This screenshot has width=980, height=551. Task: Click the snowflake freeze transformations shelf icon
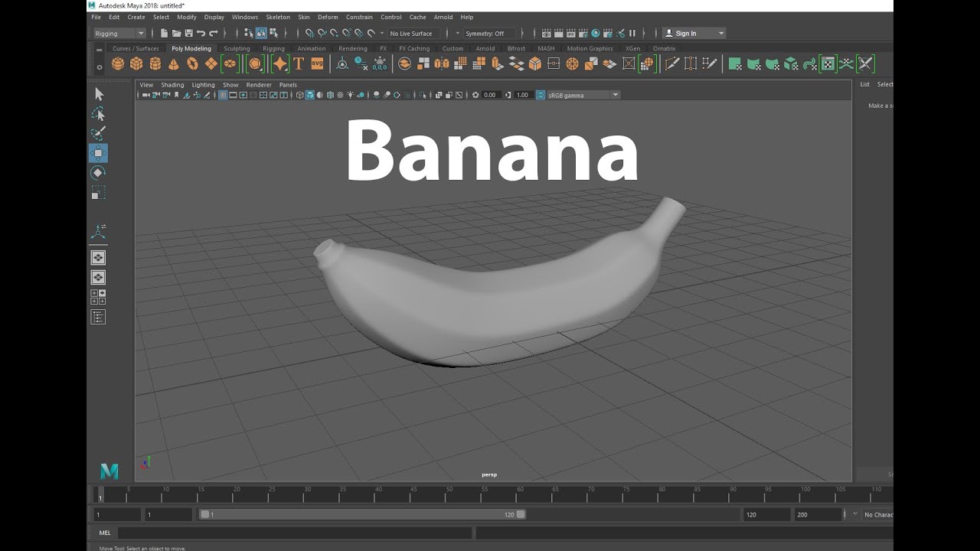380,64
